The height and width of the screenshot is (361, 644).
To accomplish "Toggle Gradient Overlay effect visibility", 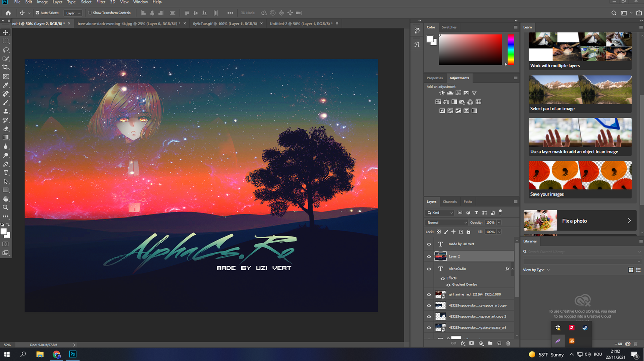I will pyautogui.click(x=448, y=285).
